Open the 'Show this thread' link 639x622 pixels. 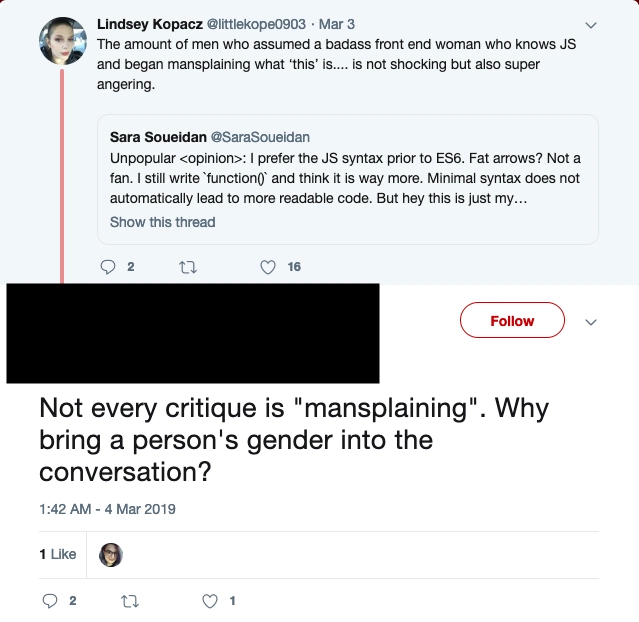pos(162,222)
